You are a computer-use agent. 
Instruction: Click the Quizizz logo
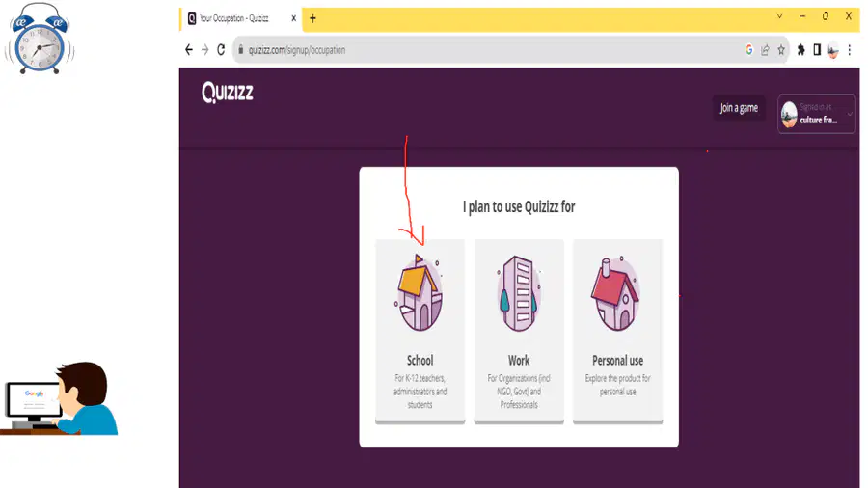pyautogui.click(x=228, y=93)
